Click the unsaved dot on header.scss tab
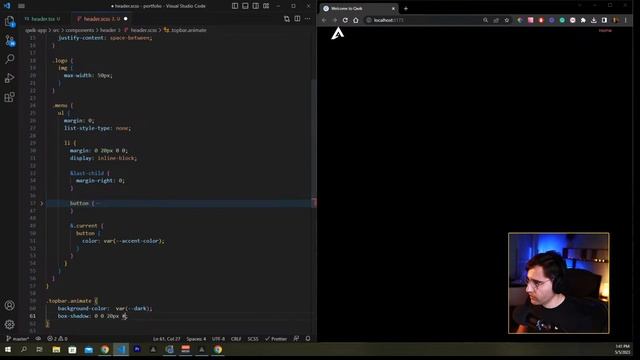The width and height of the screenshot is (640, 360). click(x=125, y=19)
